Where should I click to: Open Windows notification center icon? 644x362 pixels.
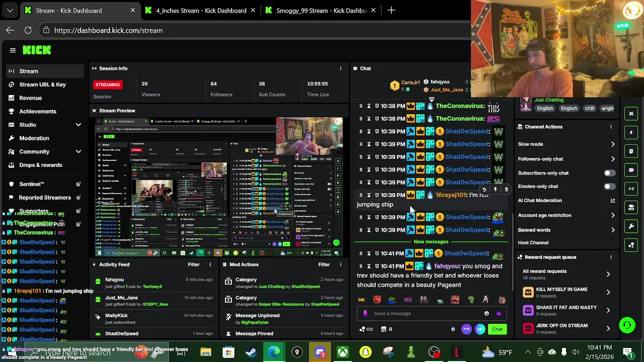[x=627, y=352]
